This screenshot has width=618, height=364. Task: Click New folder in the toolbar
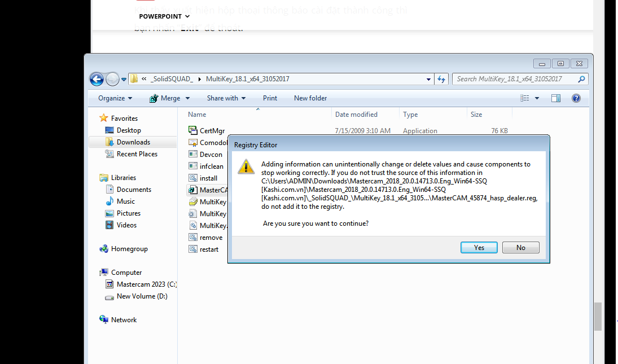[x=310, y=98]
